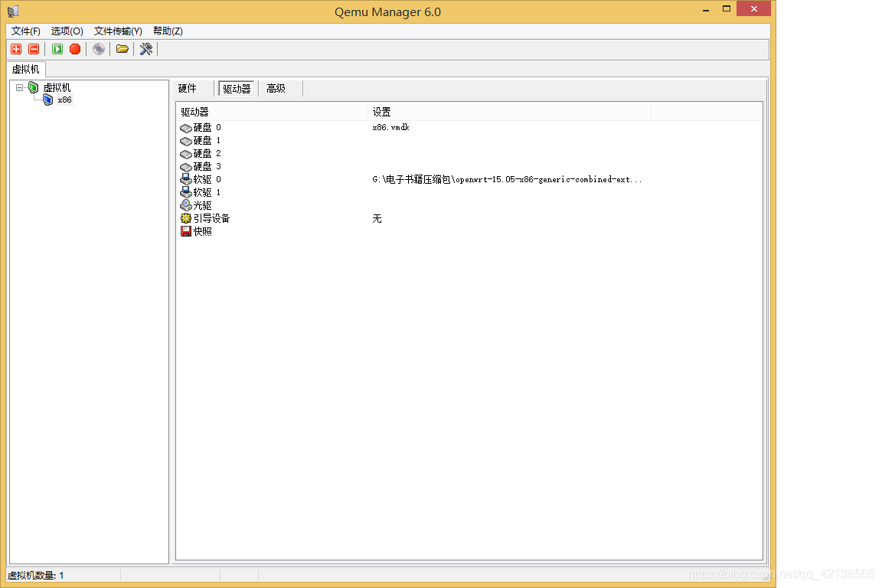Select the 软驱 1 row label
882x588 pixels.
[x=207, y=192]
